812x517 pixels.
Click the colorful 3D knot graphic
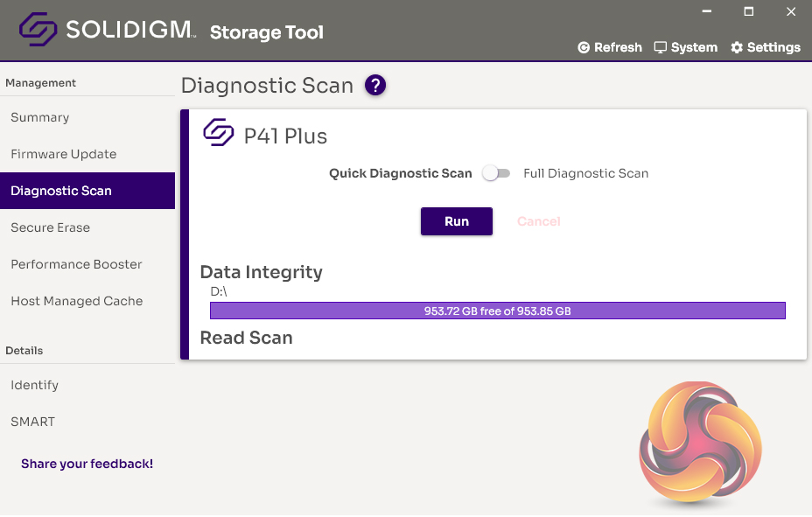click(700, 443)
